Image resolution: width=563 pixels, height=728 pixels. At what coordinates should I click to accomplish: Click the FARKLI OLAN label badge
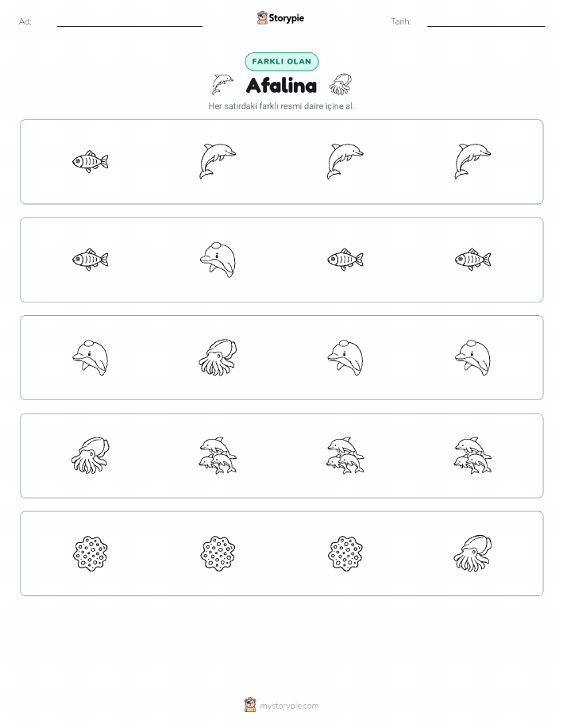(281, 61)
